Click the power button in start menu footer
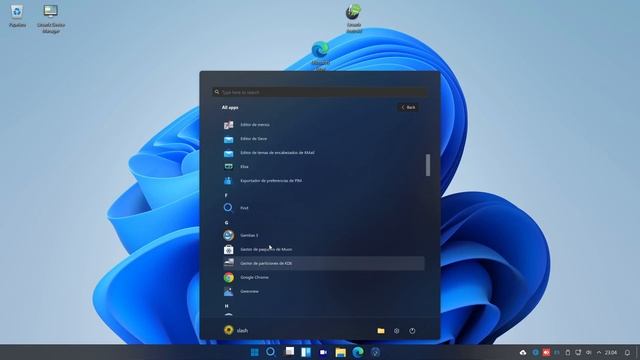 coord(412,331)
